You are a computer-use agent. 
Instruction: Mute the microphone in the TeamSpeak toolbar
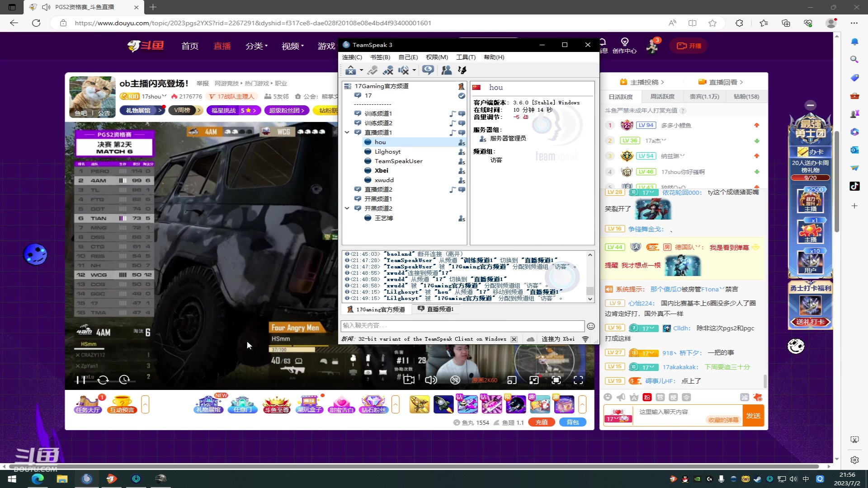tap(388, 70)
